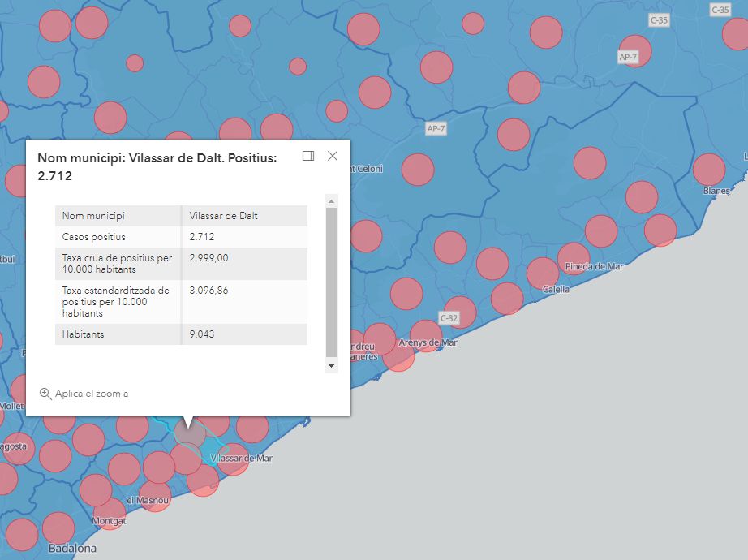
Task: Click the 'Montgat' map label
Action: (109, 521)
